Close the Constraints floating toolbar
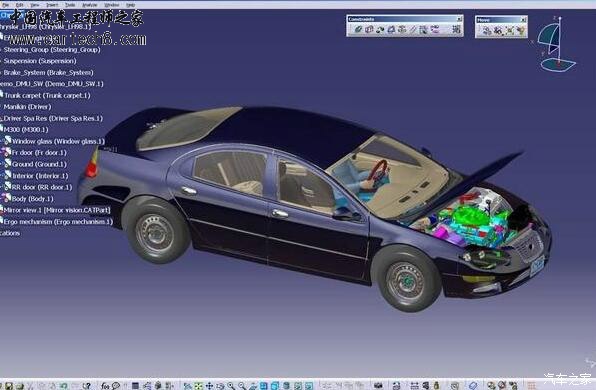Image resolution: width=596 pixels, height=390 pixels. point(459,19)
